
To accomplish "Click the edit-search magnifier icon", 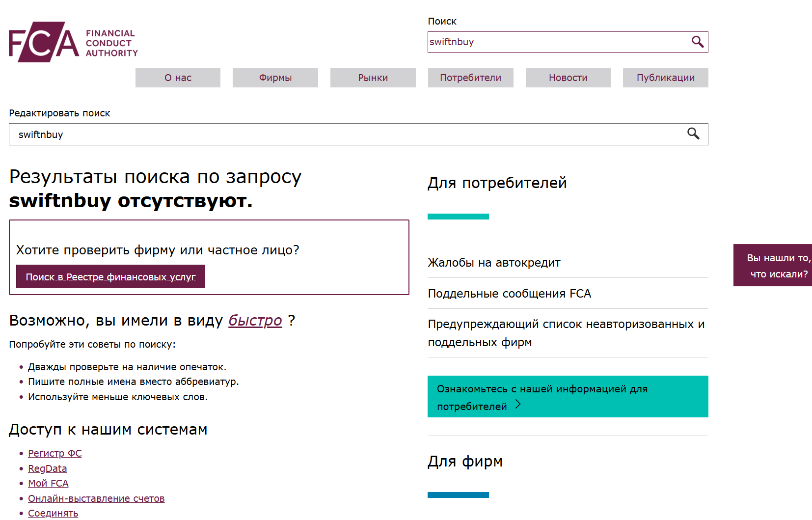I will click(x=693, y=134).
